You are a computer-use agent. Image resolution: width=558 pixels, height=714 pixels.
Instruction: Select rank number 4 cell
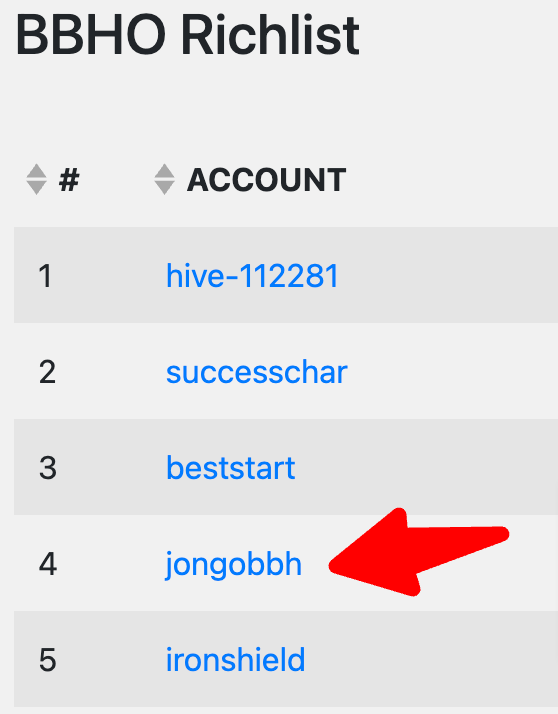click(48, 564)
